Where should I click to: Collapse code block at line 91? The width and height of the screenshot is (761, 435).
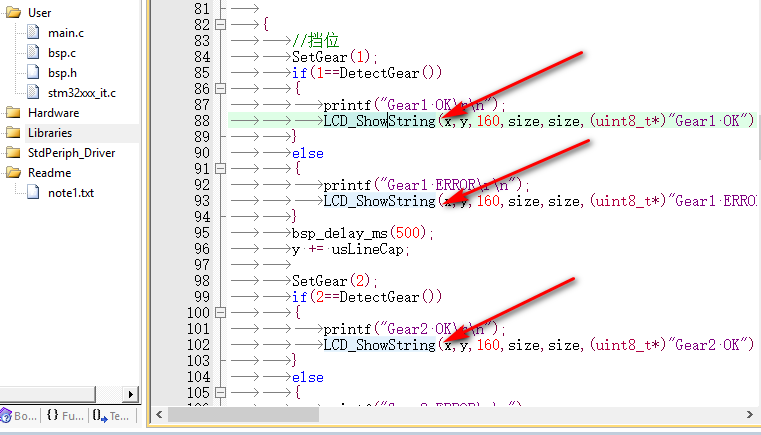pyautogui.click(x=220, y=168)
